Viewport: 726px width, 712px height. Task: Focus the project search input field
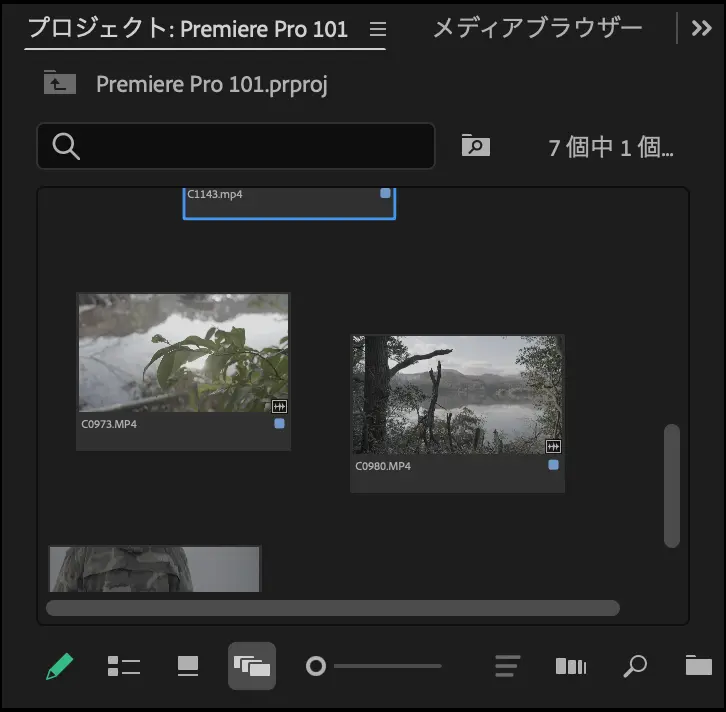236,146
